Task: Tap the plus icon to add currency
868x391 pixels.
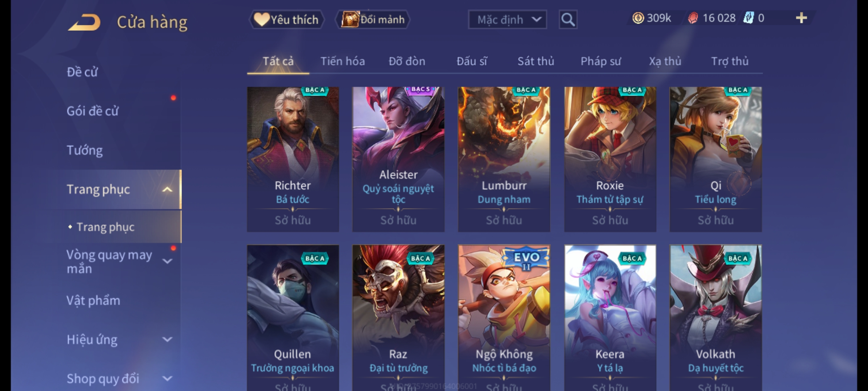Action: [x=801, y=18]
